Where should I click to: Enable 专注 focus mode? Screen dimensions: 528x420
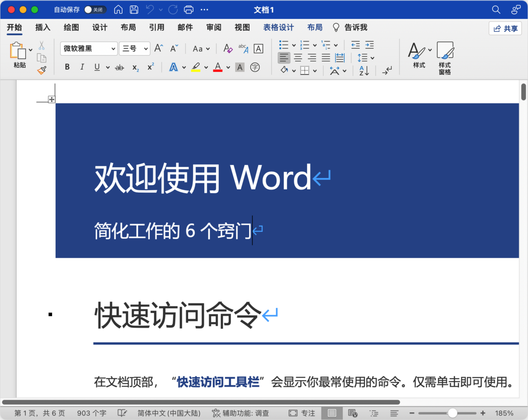click(302, 413)
